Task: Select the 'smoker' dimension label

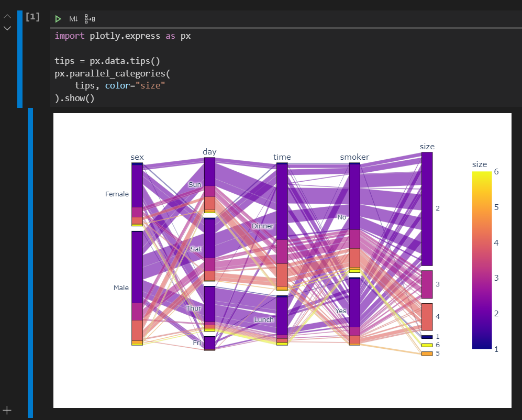Action: pos(354,157)
